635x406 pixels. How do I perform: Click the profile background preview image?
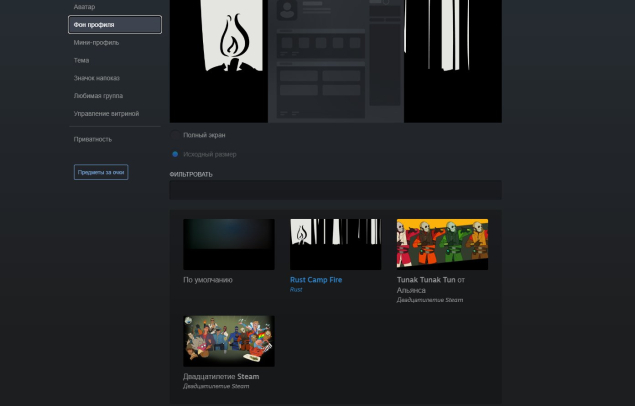335,60
